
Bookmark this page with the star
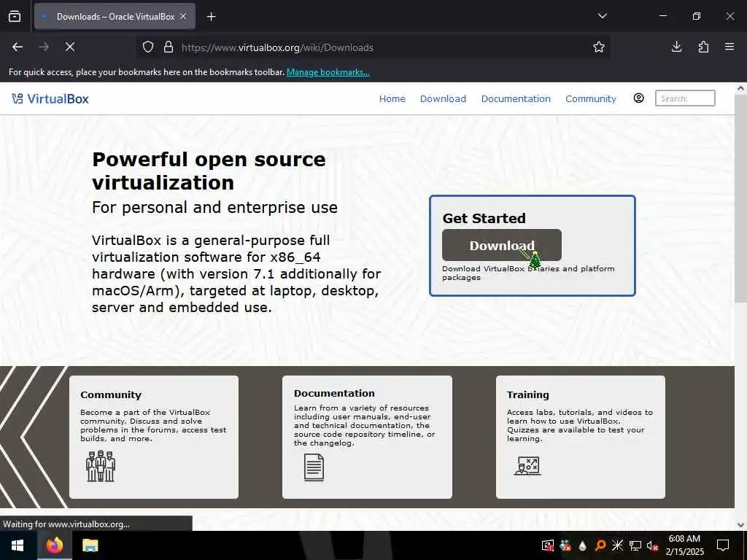[599, 47]
